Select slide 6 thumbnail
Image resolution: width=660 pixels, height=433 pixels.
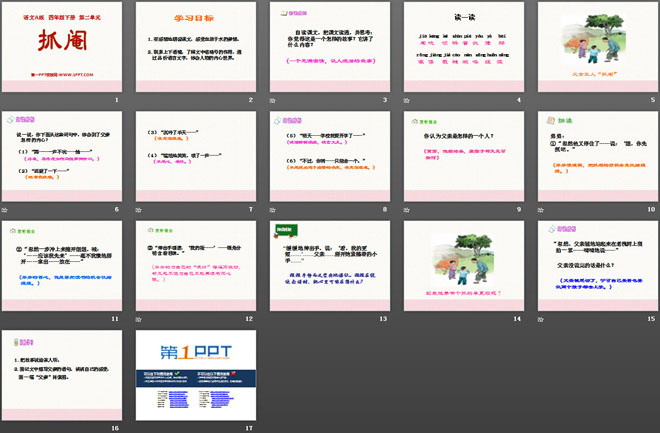pyautogui.click(x=62, y=156)
